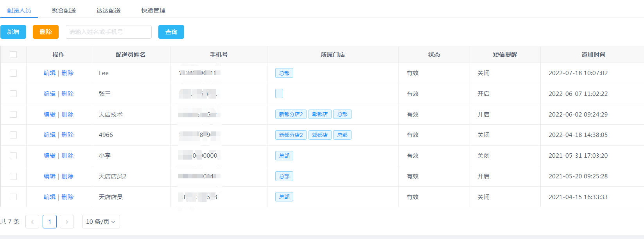The image size is (644, 239).
Task: Delete the 4966 courier entry
Action: pos(68,135)
